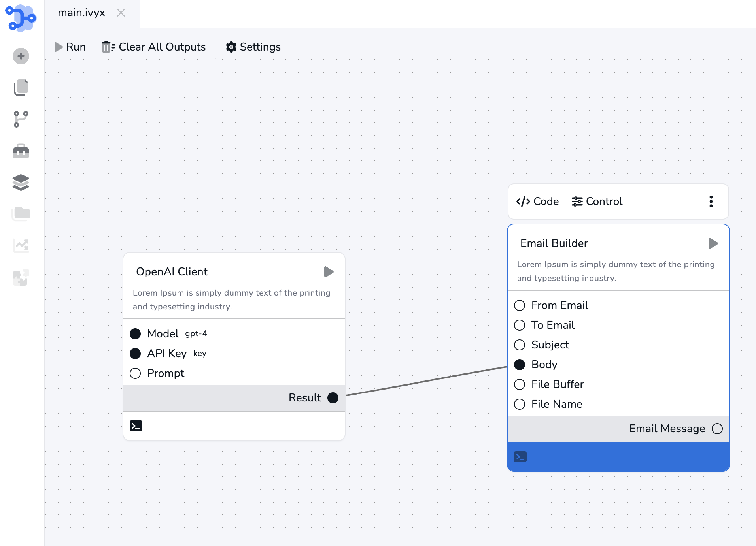Open the three-dot menu above Email Builder
The width and height of the screenshot is (756, 546).
pyautogui.click(x=711, y=201)
